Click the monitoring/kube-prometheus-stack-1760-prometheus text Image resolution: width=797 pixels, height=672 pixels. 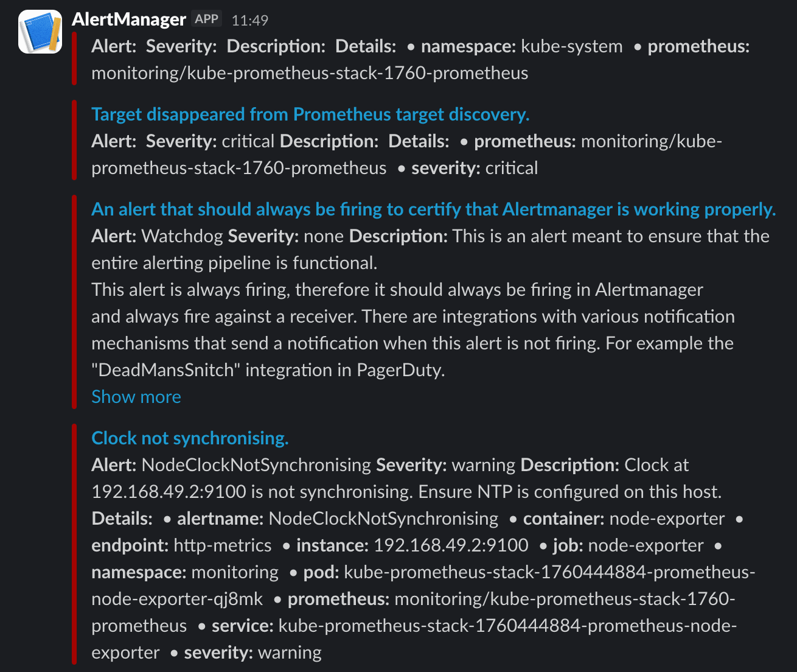[310, 72]
